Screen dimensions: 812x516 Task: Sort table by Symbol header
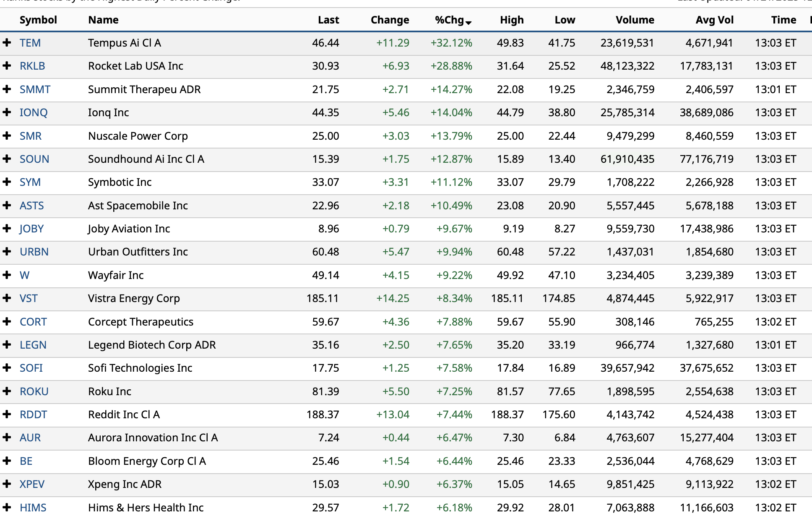click(38, 20)
